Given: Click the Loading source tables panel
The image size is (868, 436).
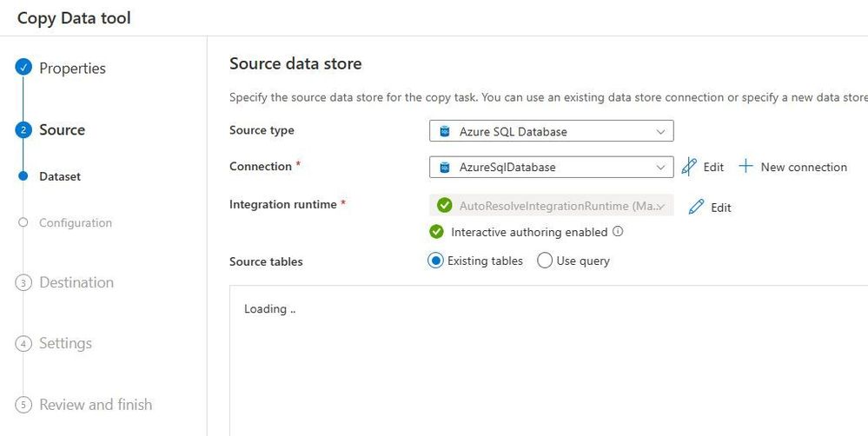Looking at the screenshot, I should tap(547, 360).
